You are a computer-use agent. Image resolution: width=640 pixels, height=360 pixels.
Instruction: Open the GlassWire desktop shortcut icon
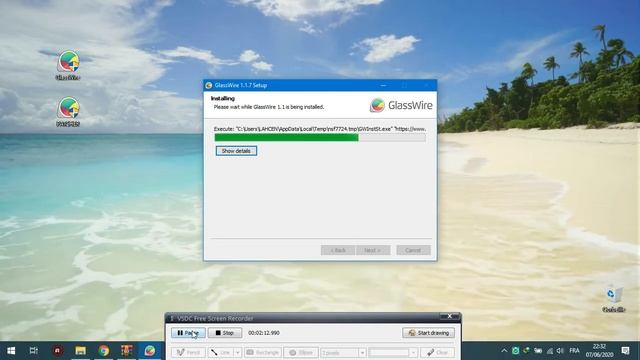pyautogui.click(x=68, y=65)
